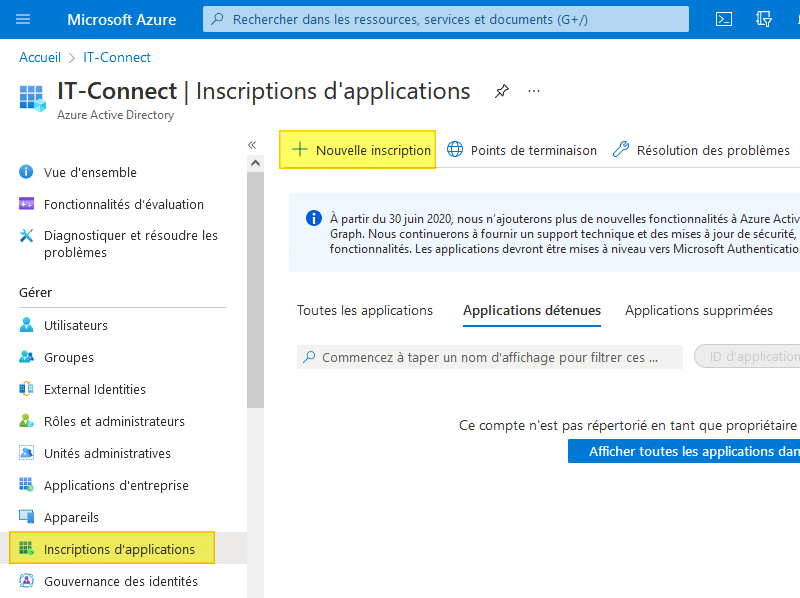This screenshot has height=598, width=800.
Task: Click Afficher toutes les applications button
Action: (690, 451)
